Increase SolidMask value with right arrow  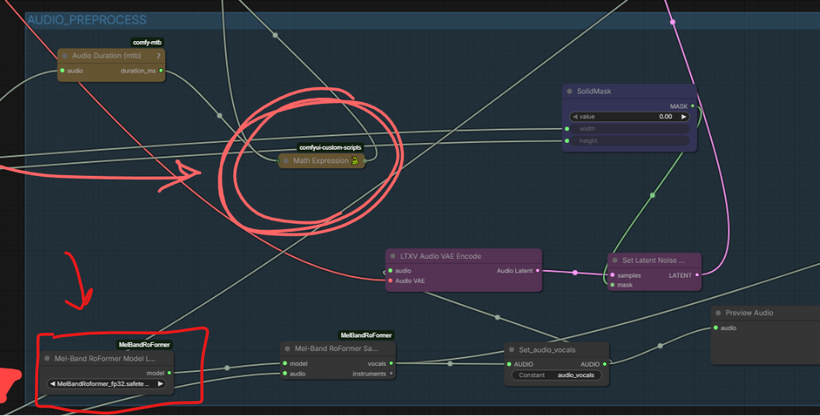[x=684, y=116]
